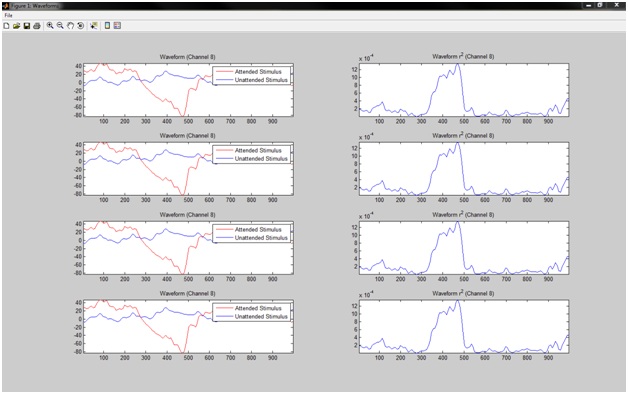Activate the Zoom Out magnifier tool
The width and height of the screenshot is (628, 394).
(60, 26)
